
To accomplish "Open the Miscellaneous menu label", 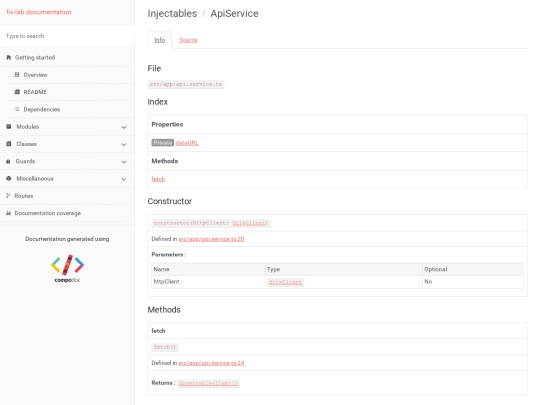I will (x=35, y=178).
